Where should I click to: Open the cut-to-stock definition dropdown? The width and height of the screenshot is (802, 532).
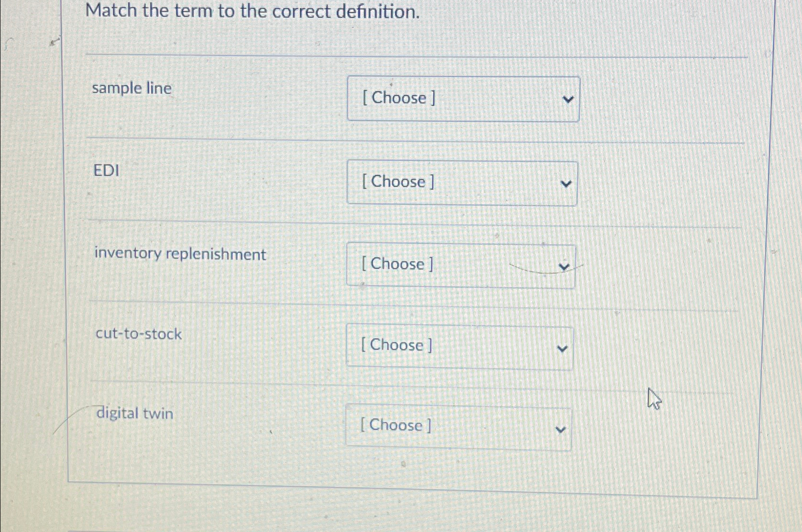pos(459,346)
